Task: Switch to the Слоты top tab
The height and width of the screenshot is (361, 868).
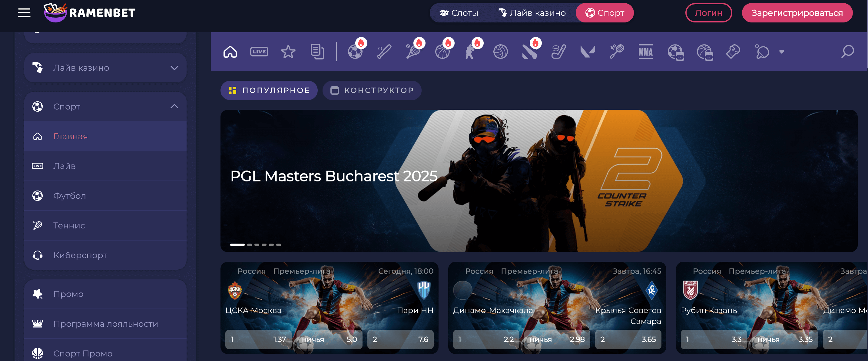Action: [459, 13]
